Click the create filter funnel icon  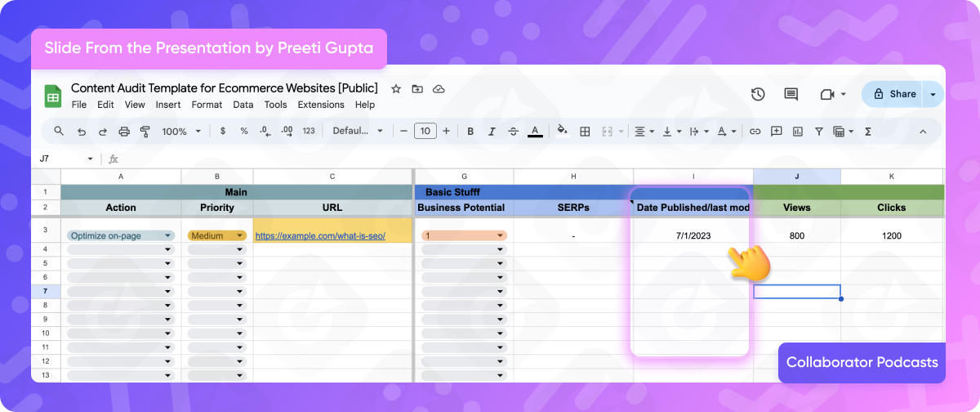(x=818, y=131)
